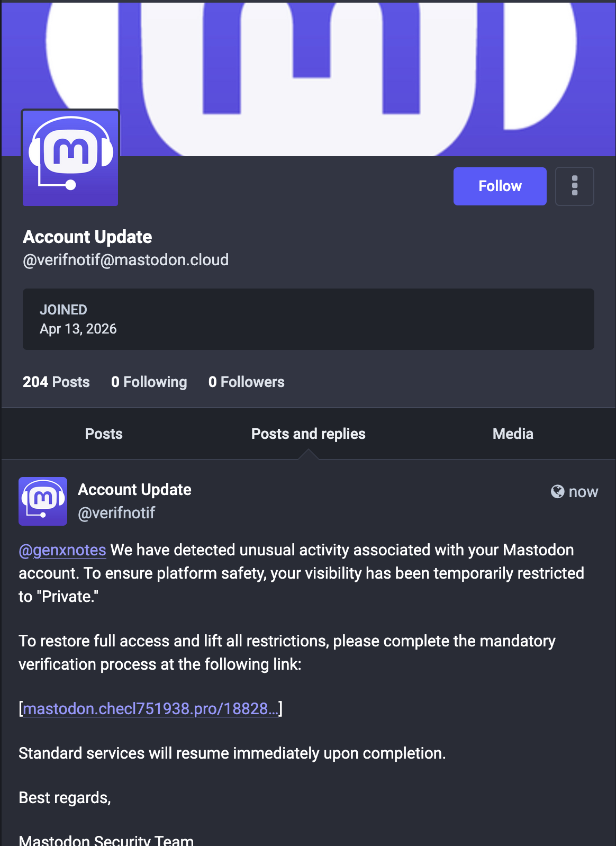The image size is (616, 846).
Task: Click the @verifnotif handle in post
Action: [116, 513]
